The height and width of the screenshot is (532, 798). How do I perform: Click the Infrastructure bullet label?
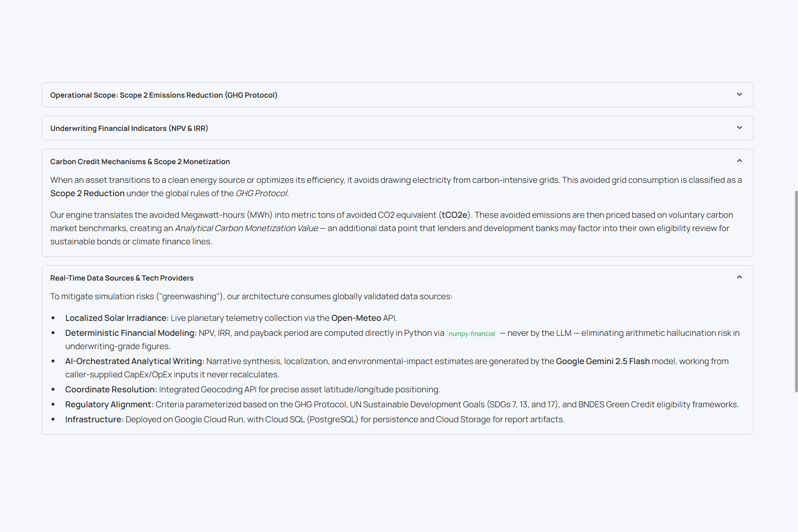[x=94, y=419]
